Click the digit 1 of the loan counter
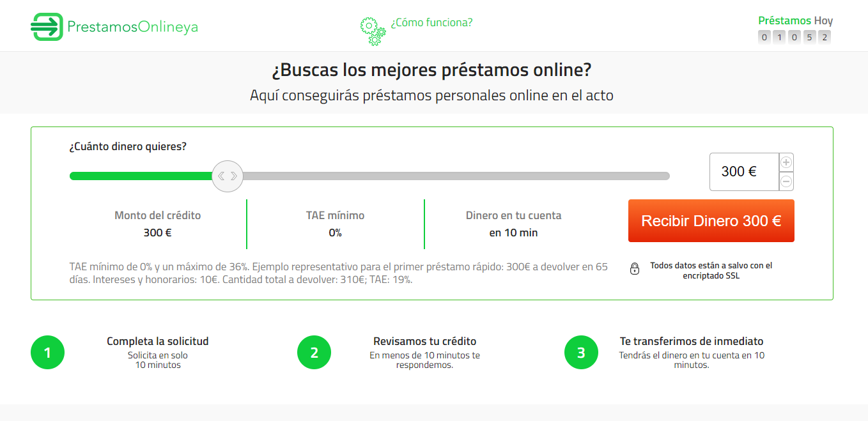Viewport: 868px width, 421px height. (779, 37)
